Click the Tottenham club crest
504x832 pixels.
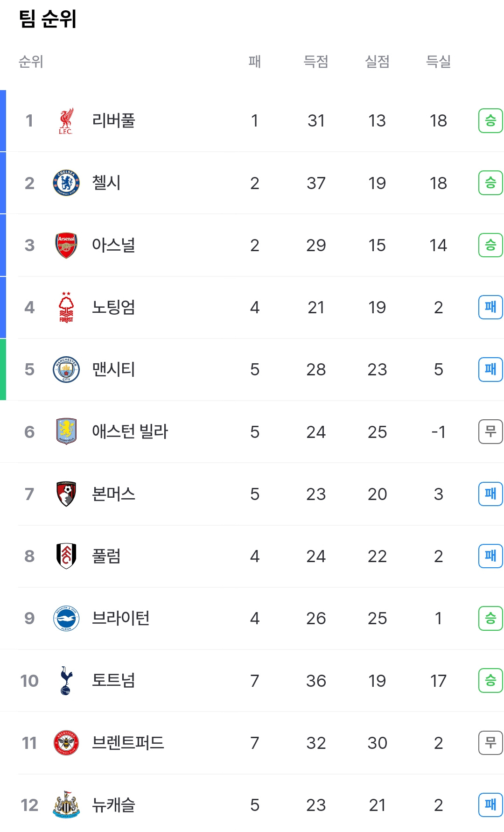[x=66, y=680]
